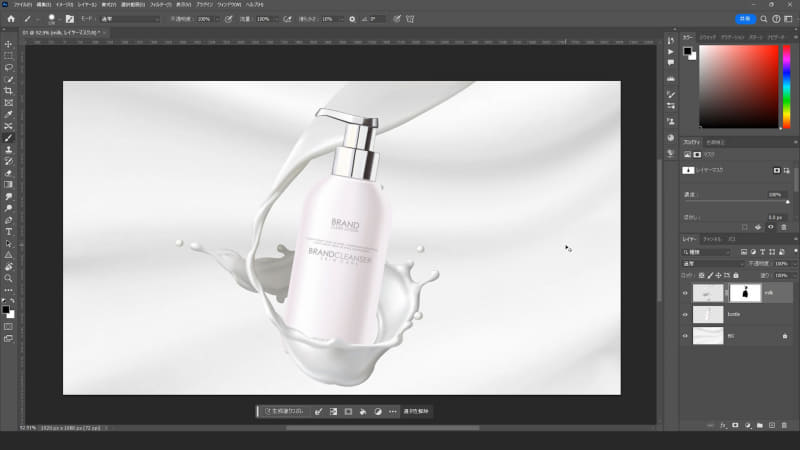The width and height of the screenshot is (800, 450).
Task: Hide the locked background layer
Action: click(x=685, y=336)
